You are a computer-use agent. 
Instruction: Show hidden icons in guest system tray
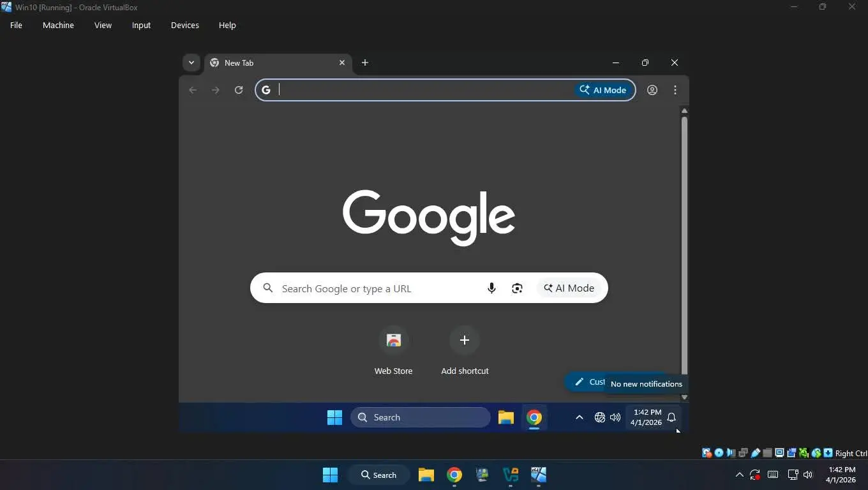[580, 417]
